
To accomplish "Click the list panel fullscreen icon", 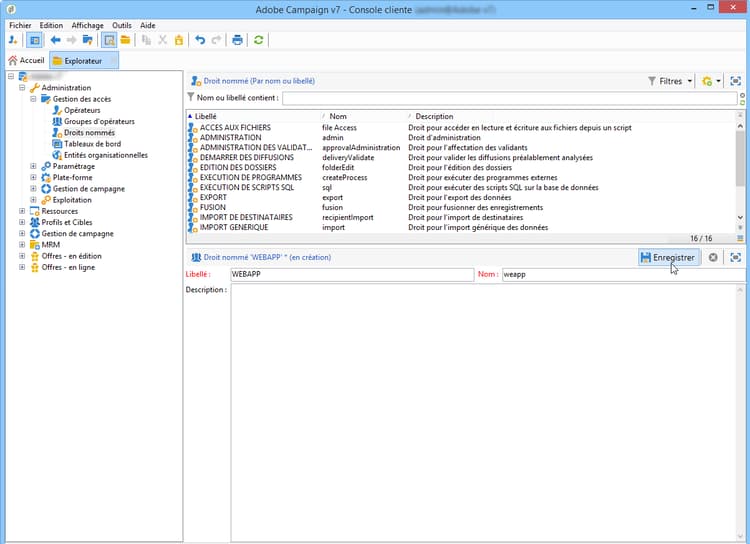I will pos(735,81).
